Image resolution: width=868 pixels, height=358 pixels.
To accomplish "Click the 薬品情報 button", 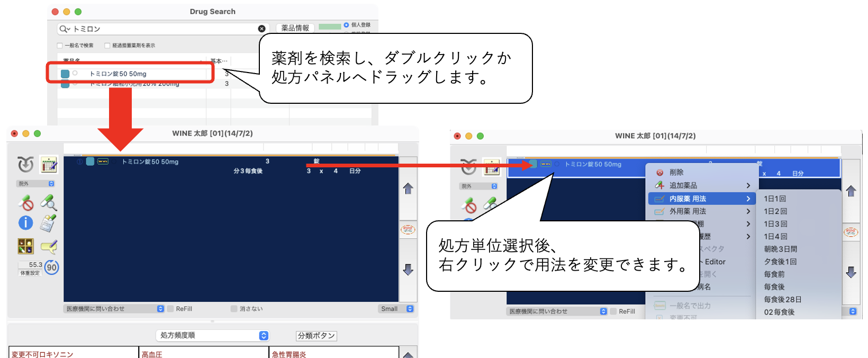I will click(x=295, y=28).
